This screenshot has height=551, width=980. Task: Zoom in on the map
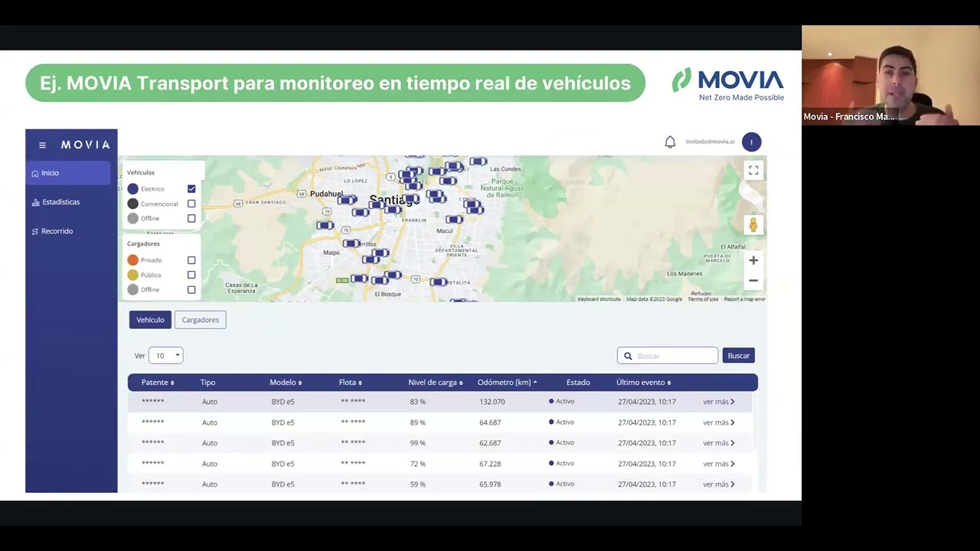click(753, 260)
